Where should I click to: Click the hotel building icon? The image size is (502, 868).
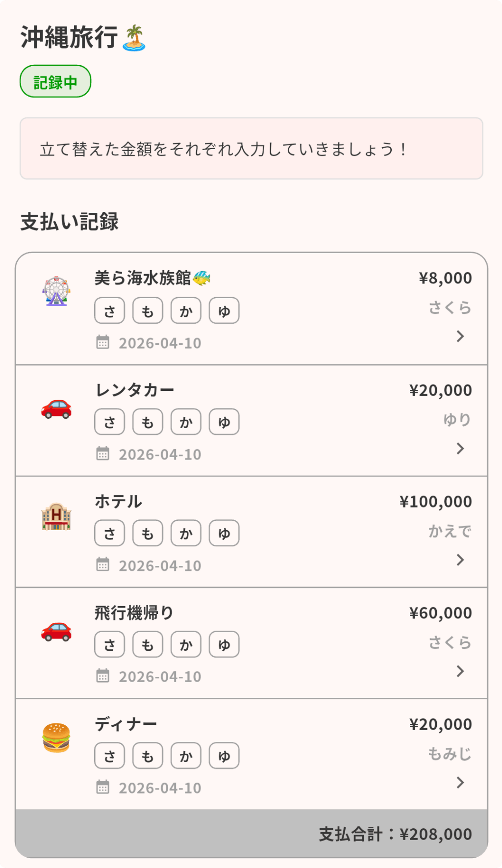coord(56,517)
